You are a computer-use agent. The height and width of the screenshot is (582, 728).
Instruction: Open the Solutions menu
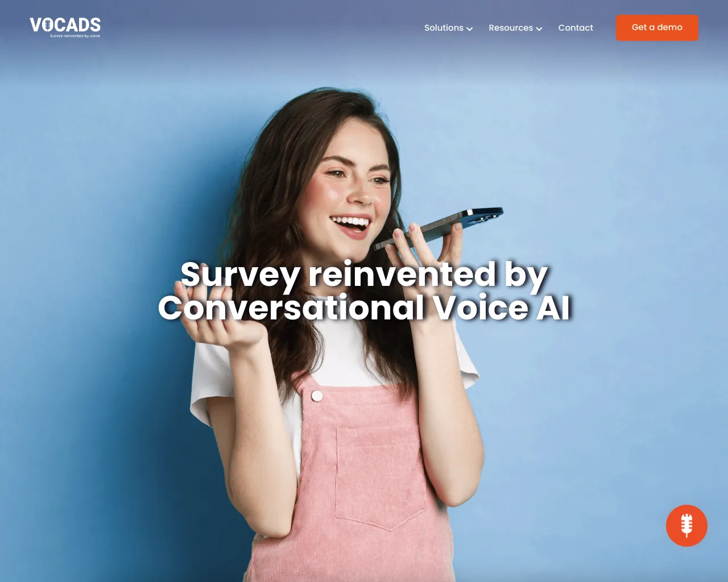(448, 28)
